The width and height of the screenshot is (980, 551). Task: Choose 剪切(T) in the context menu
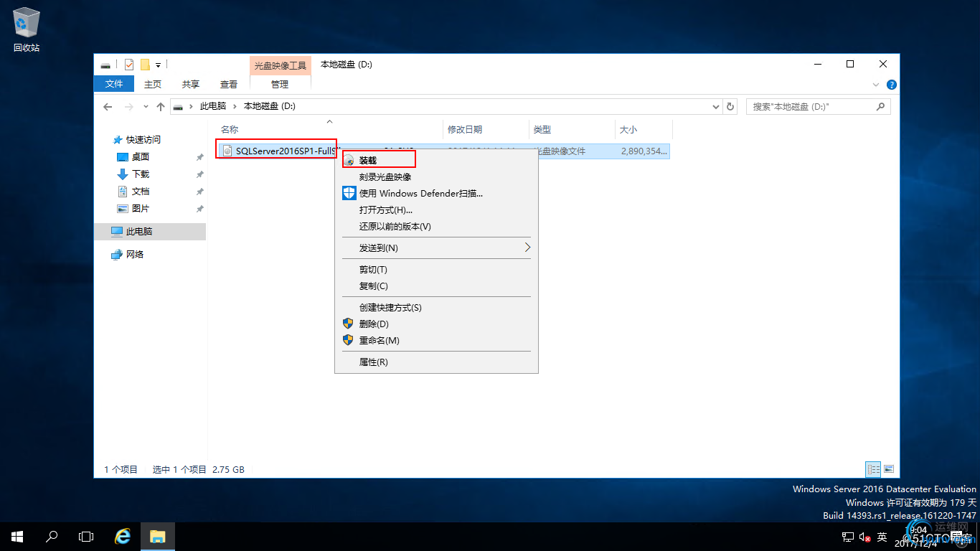[x=436, y=269]
